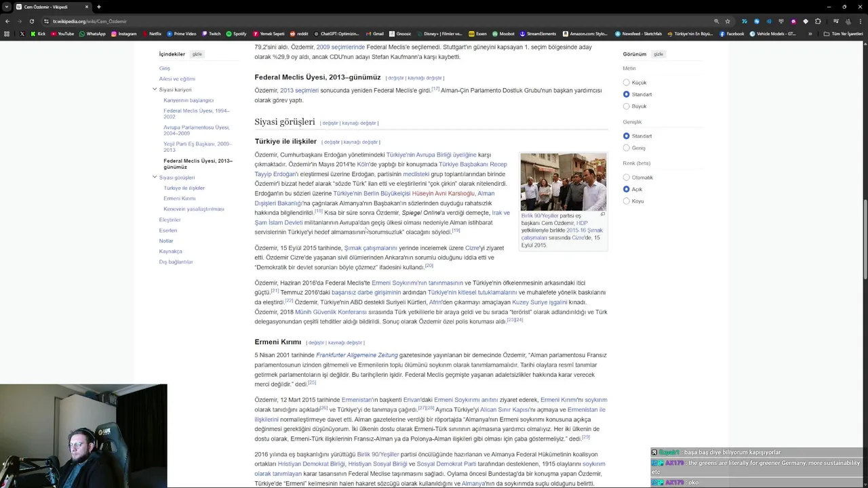
Task: Open the YouTube bookmark
Action: click(62, 33)
